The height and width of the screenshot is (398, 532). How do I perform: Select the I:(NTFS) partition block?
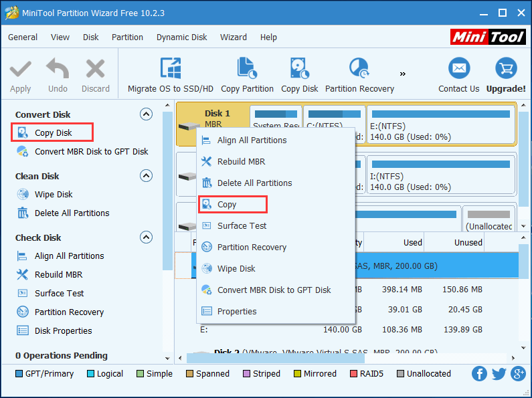pyautogui.click(x=441, y=175)
